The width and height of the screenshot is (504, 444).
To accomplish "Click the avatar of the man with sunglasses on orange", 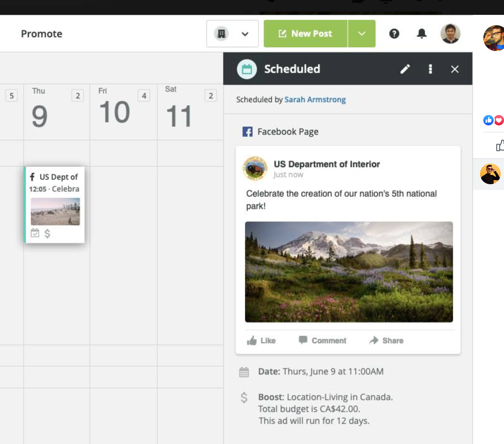I will 490,174.
